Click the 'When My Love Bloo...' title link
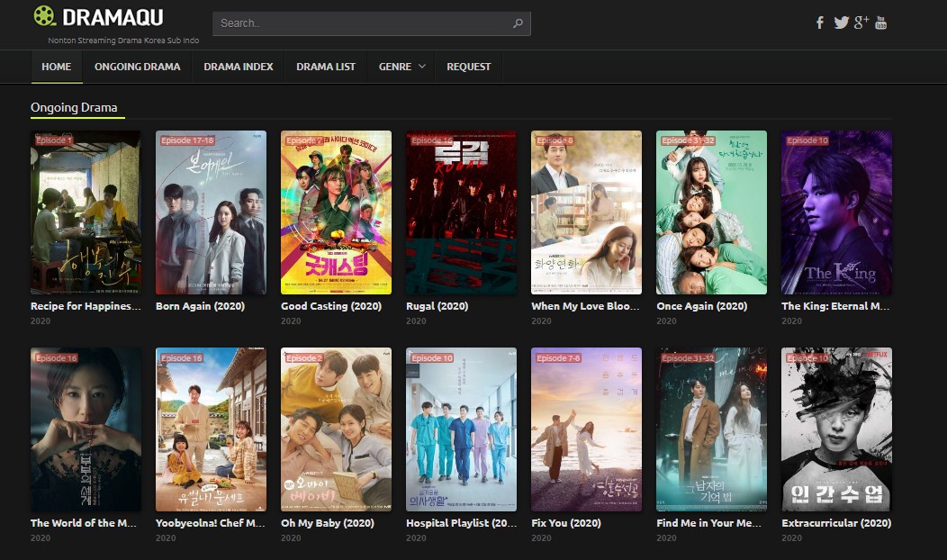The width and height of the screenshot is (947, 560). pyautogui.click(x=585, y=306)
